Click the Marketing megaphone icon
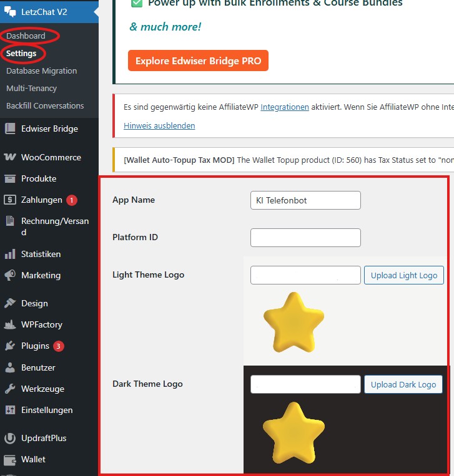This screenshot has height=476, width=454. click(x=10, y=275)
